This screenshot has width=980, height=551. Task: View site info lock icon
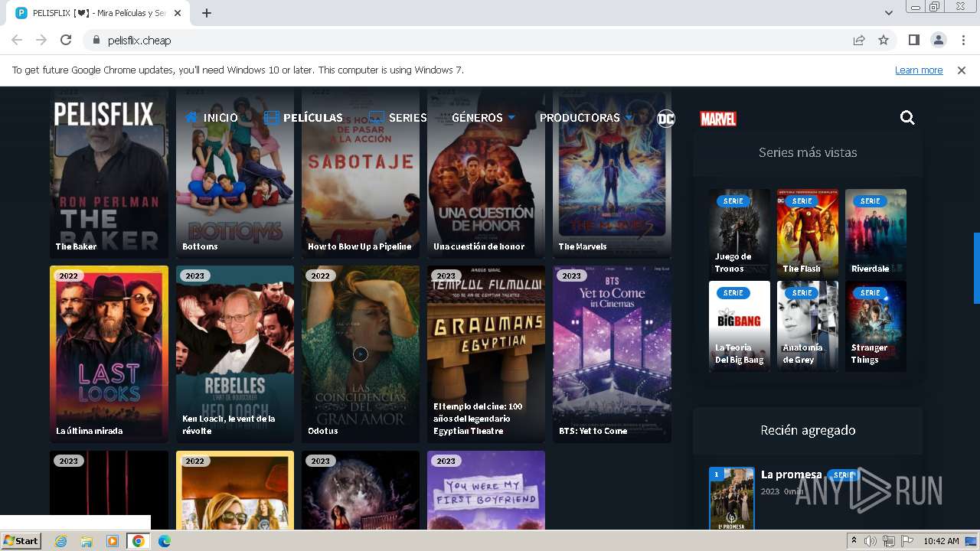[x=96, y=40]
